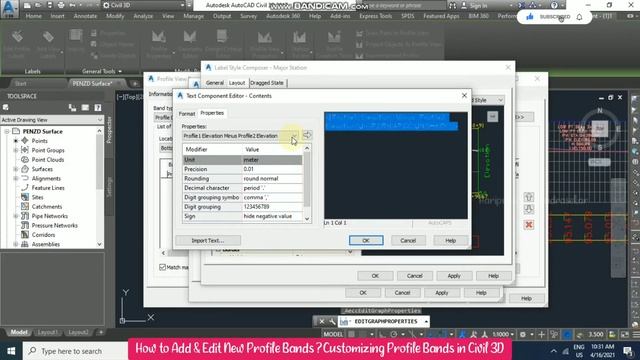Click Cancel in the Text Component Editor dialog
The image size is (640, 360).
point(408,240)
